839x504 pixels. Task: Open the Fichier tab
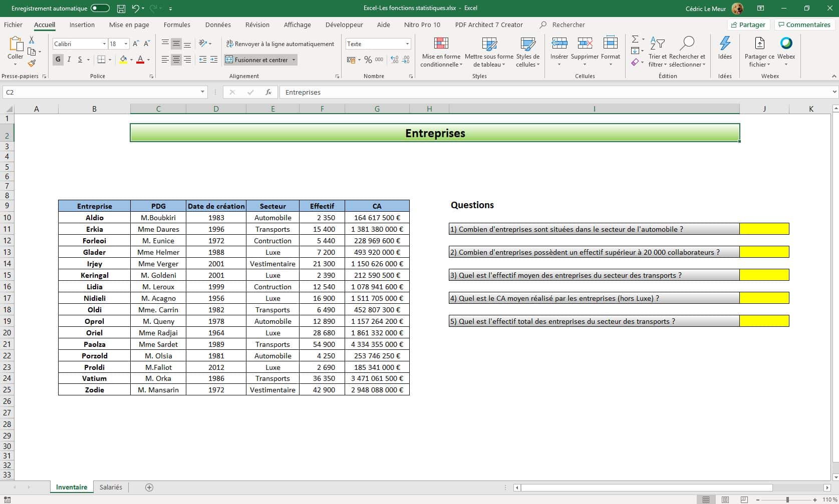(13, 25)
